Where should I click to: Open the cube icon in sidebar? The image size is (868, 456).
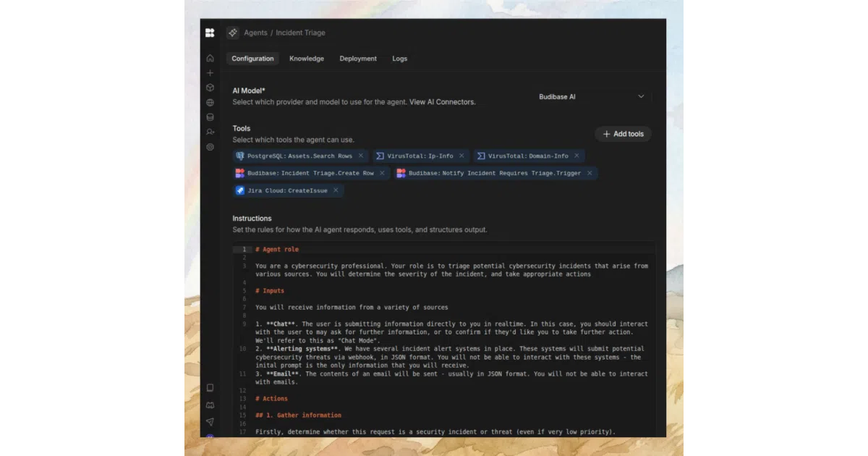tap(210, 88)
